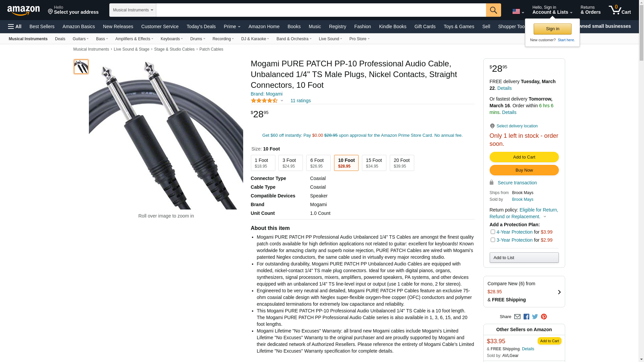
Task: Click the product thumbnail image
Action: pyautogui.click(x=81, y=67)
